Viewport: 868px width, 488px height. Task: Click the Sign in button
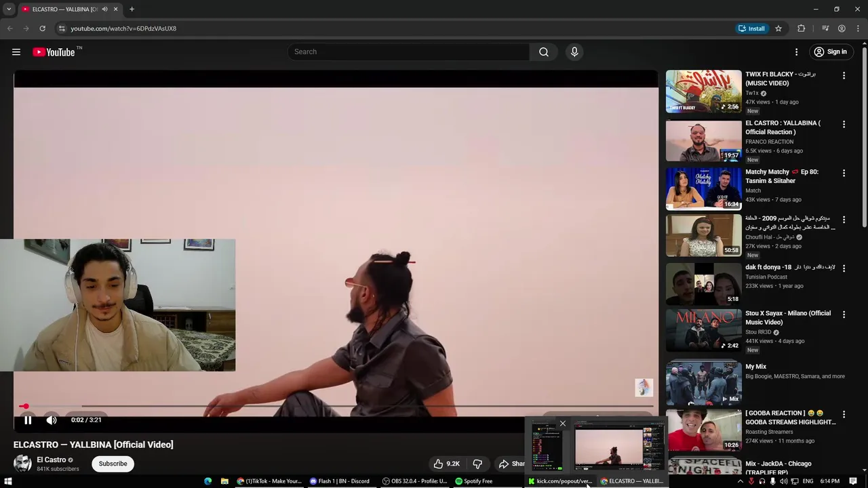coord(831,52)
